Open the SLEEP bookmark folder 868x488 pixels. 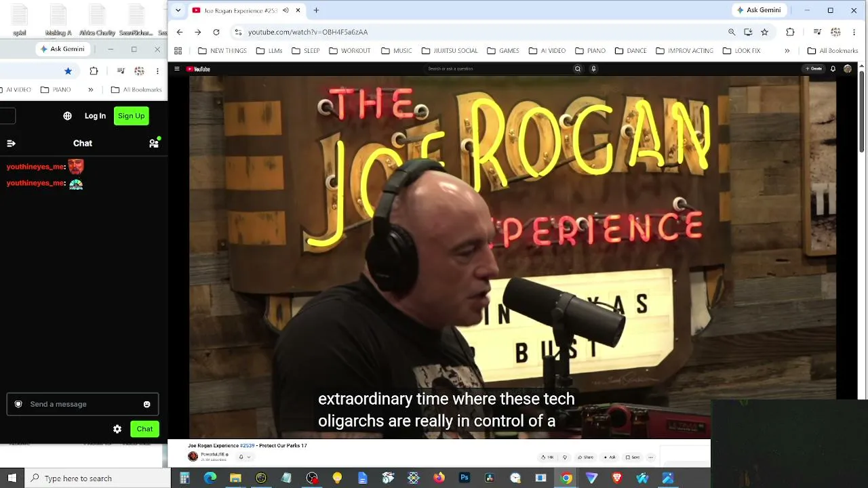click(305, 51)
